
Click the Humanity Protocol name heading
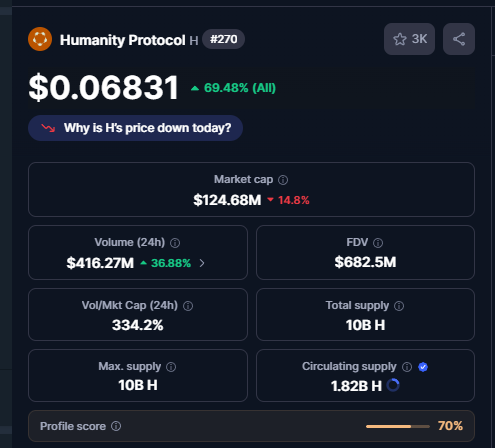pyautogui.click(x=122, y=40)
